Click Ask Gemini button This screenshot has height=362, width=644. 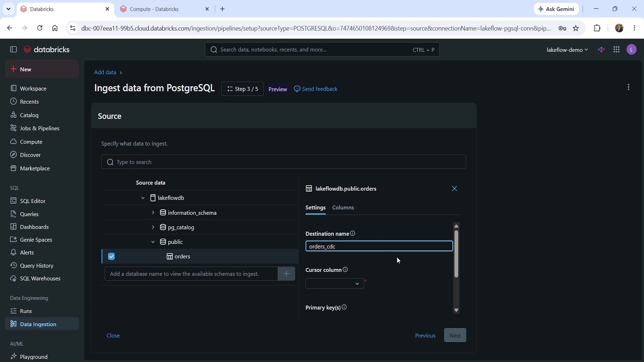556,9
